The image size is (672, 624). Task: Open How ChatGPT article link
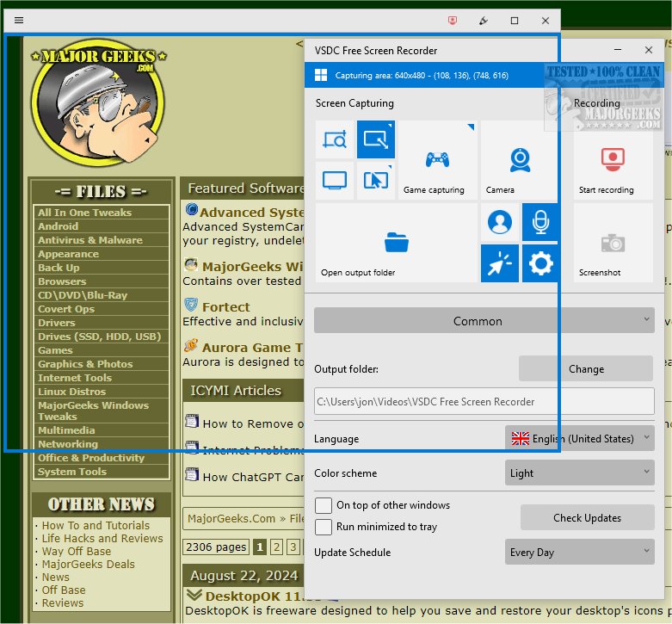click(253, 477)
